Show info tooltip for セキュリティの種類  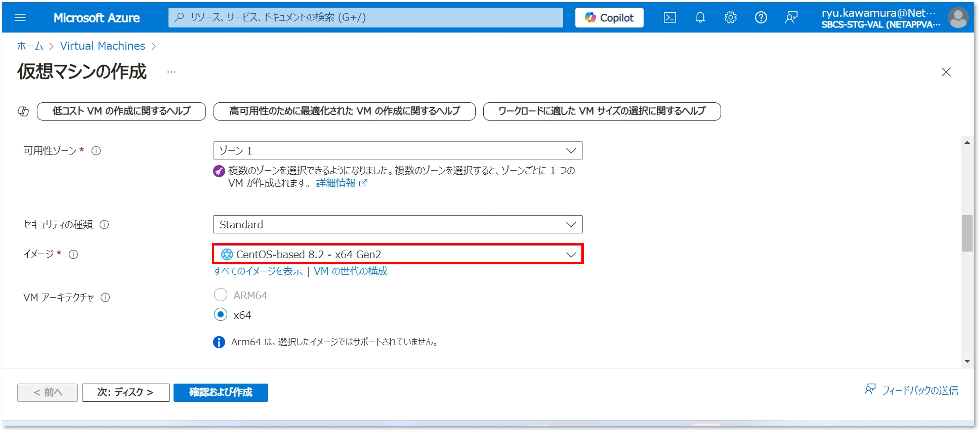coord(104,225)
